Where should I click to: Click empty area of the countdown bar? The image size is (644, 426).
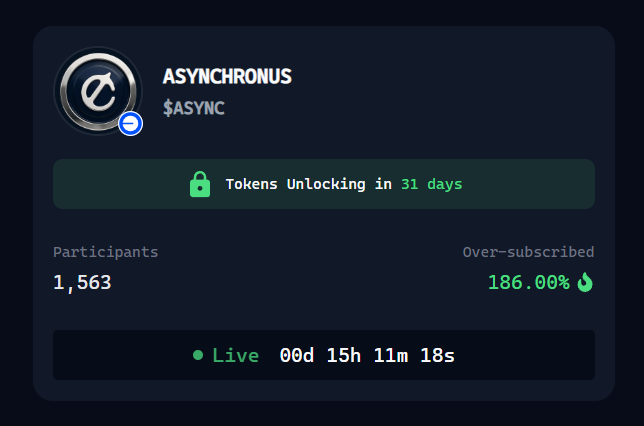526,355
